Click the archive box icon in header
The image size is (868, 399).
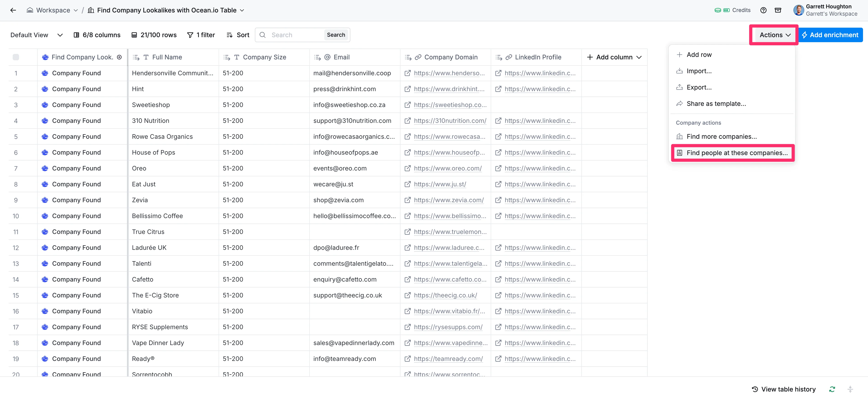click(x=778, y=10)
